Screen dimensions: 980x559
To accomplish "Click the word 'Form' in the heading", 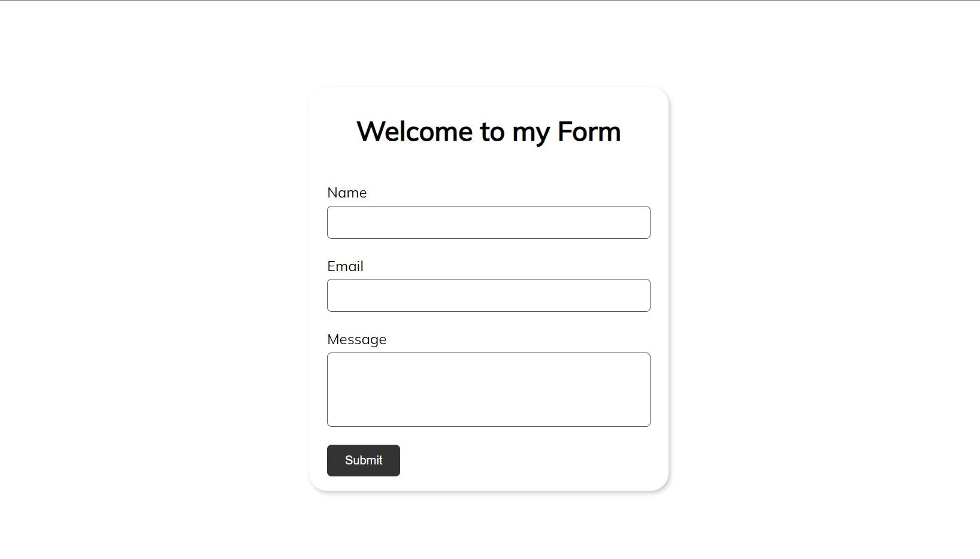I will (587, 131).
